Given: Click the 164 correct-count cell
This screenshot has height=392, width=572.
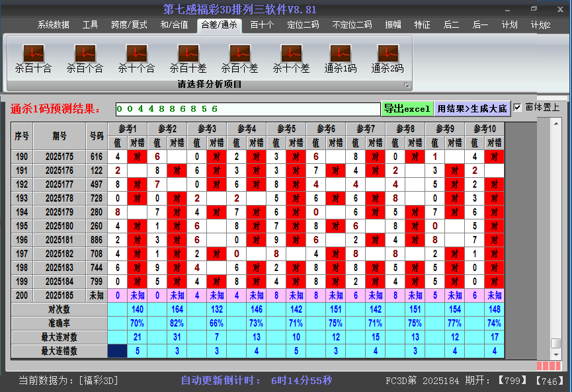Looking at the screenshot, I should pyautogui.click(x=177, y=309).
